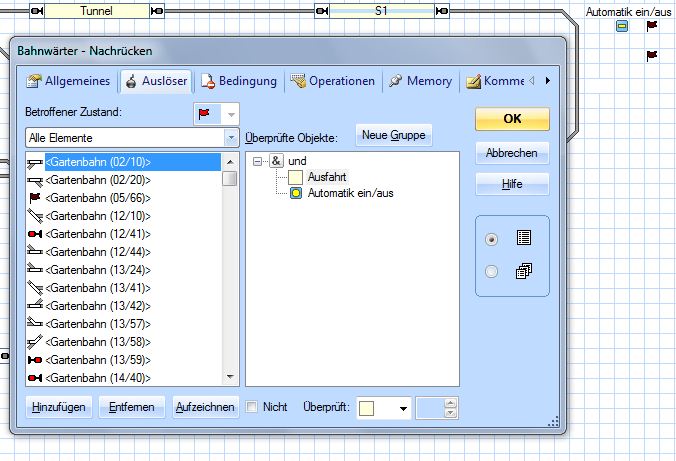Select the Gartenbahn (13/59) signal item

(x=97, y=359)
